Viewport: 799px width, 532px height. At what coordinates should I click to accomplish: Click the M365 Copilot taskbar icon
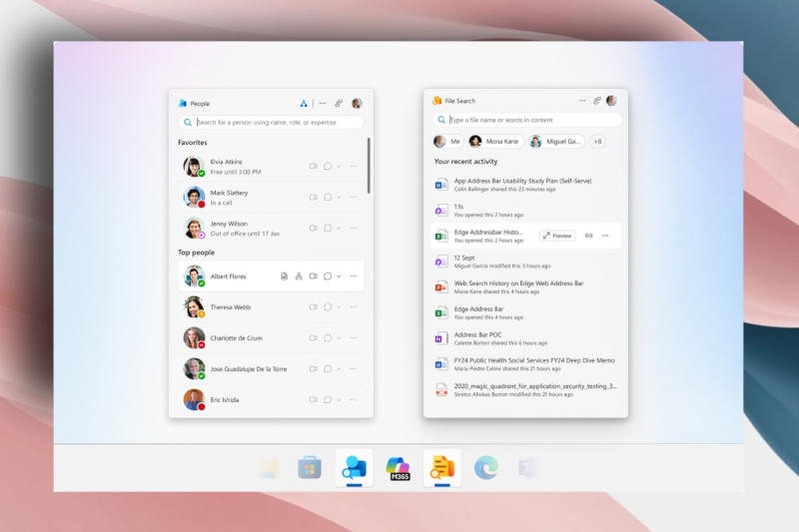click(399, 468)
